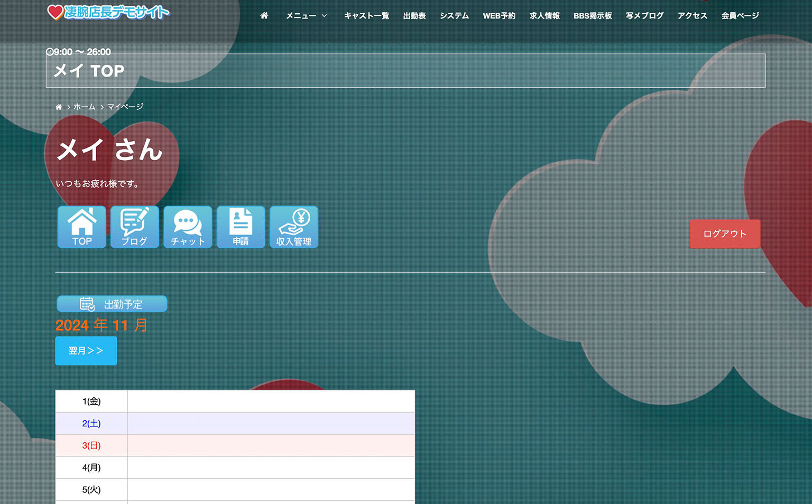Open 写メブログ in navigation
The height and width of the screenshot is (504, 812).
(x=644, y=16)
